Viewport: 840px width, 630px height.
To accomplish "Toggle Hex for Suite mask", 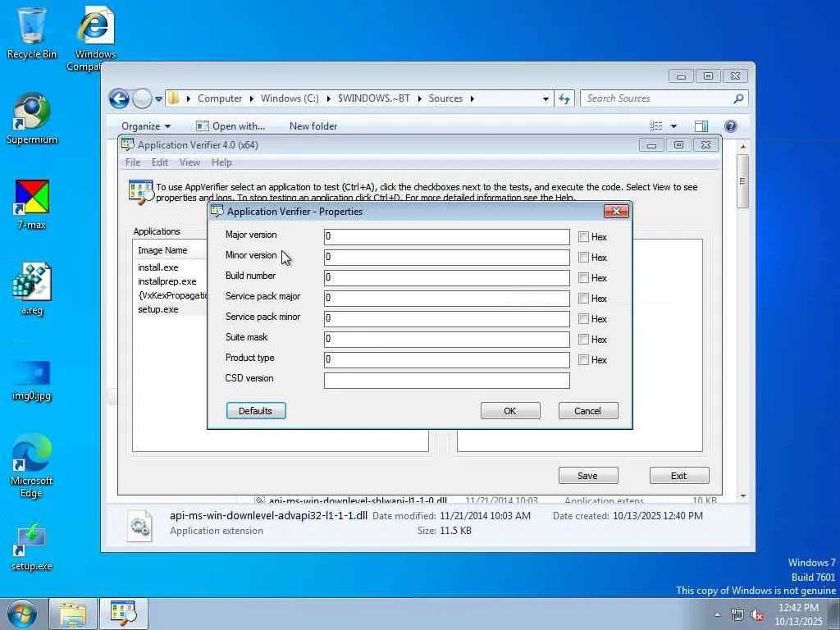I will point(583,339).
